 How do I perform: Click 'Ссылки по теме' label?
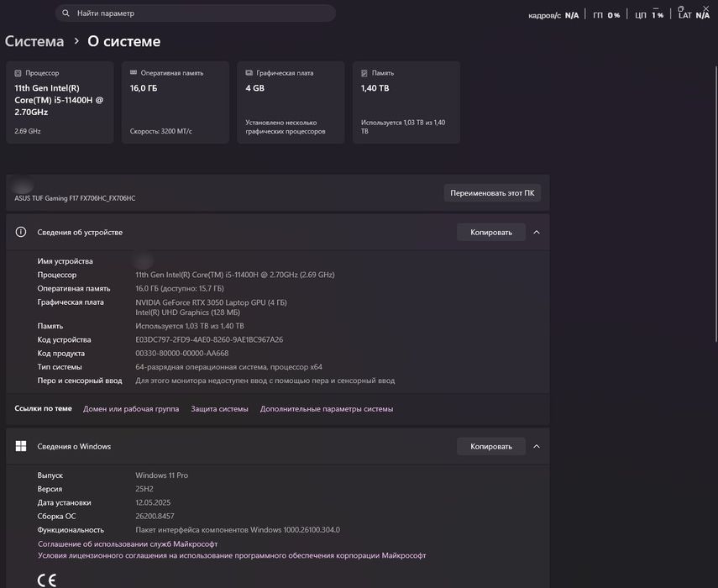click(43, 408)
